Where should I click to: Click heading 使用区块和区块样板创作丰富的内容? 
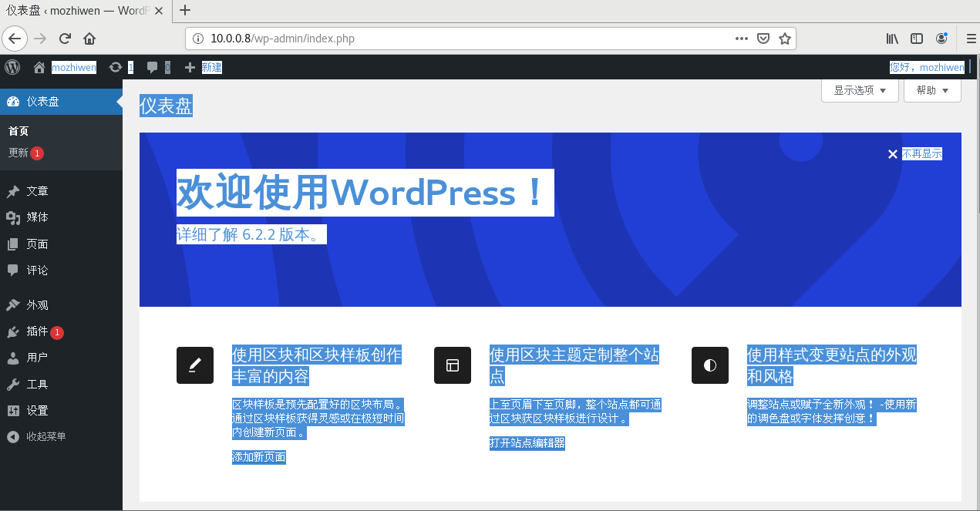(x=317, y=365)
